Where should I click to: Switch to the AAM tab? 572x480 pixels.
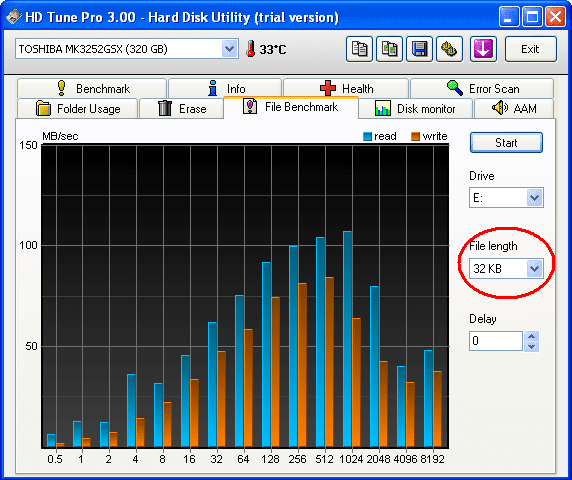(514, 109)
